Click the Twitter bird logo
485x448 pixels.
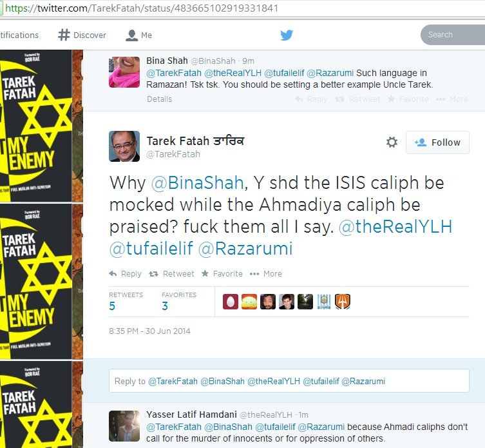click(287, 35)
